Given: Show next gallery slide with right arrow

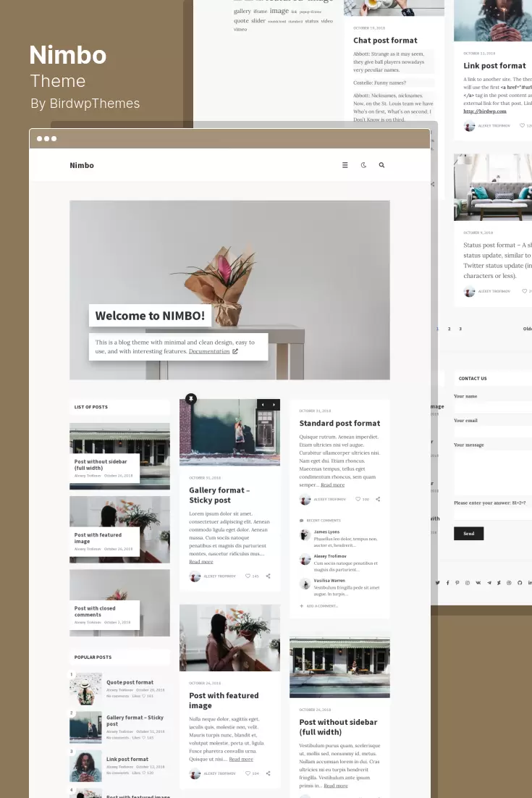Looking at the screenshot, I should (x=274, y=405).
